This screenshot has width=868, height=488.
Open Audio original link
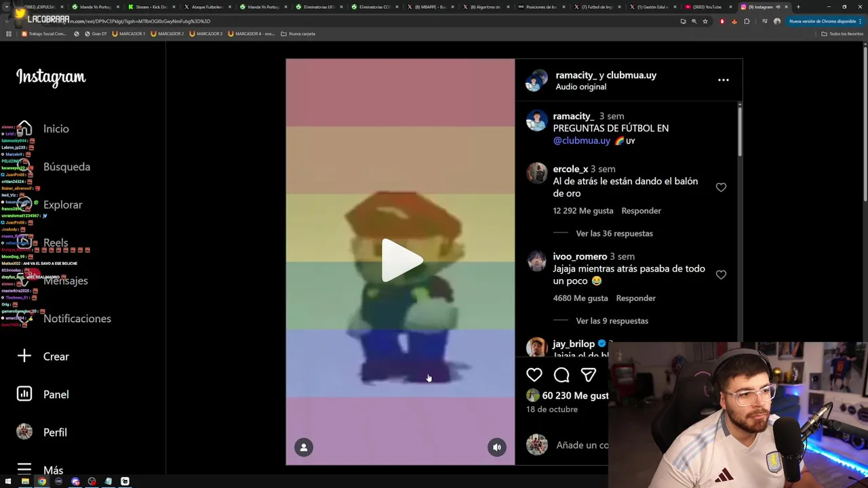click(x=581, y=87)
